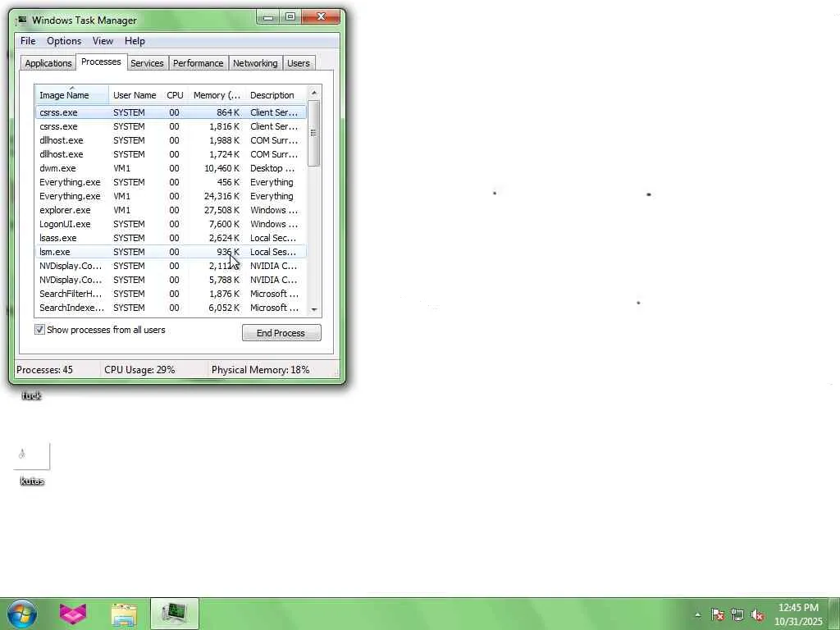Click the process list scrollbar thumb
Image resolution: width=840 pixels, height=630 pixels.
click(314, 134)
